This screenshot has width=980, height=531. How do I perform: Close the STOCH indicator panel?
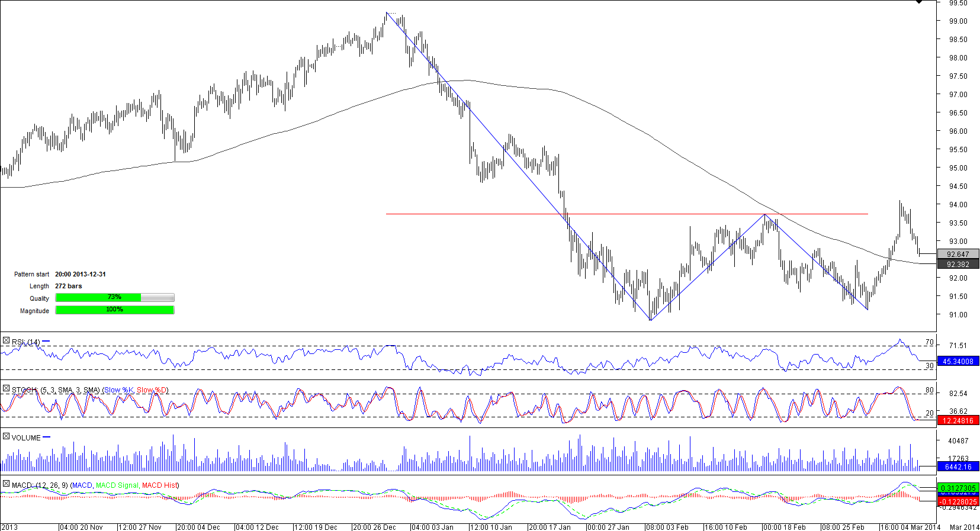coord(6,389)
